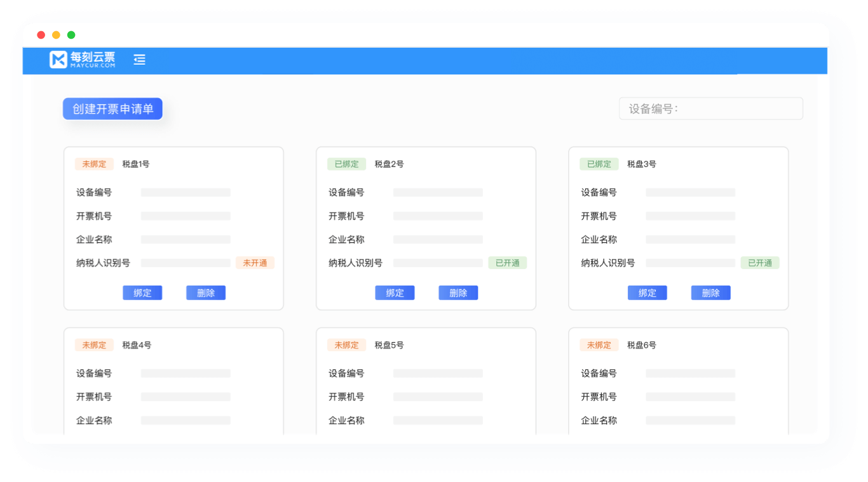The width and height of the screenshot is (868, 482).
Task: Click the unbound status tag on 税盘1号
Action: [94, 164]
